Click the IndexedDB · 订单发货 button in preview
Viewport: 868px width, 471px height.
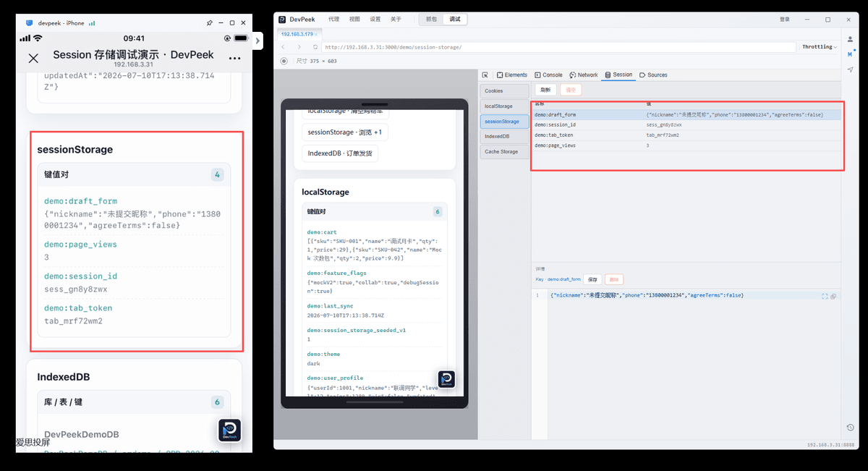click(x=340, y=153)
